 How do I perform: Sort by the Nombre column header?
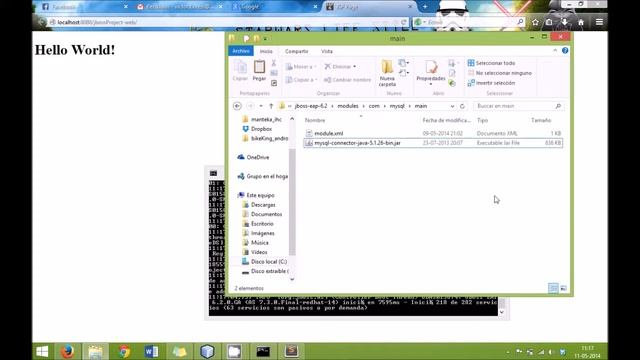pos(315,120)
